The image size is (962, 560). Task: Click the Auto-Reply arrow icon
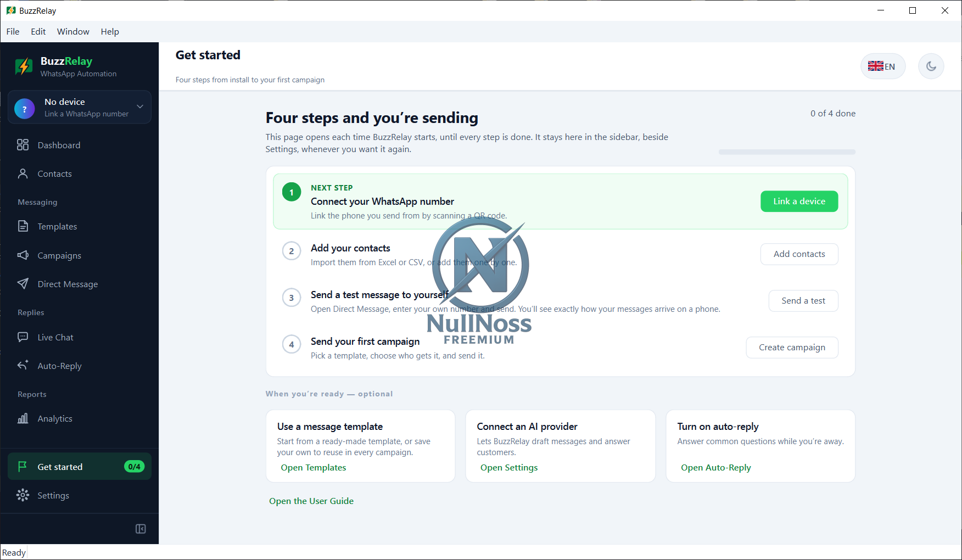[x=23, y=365]
